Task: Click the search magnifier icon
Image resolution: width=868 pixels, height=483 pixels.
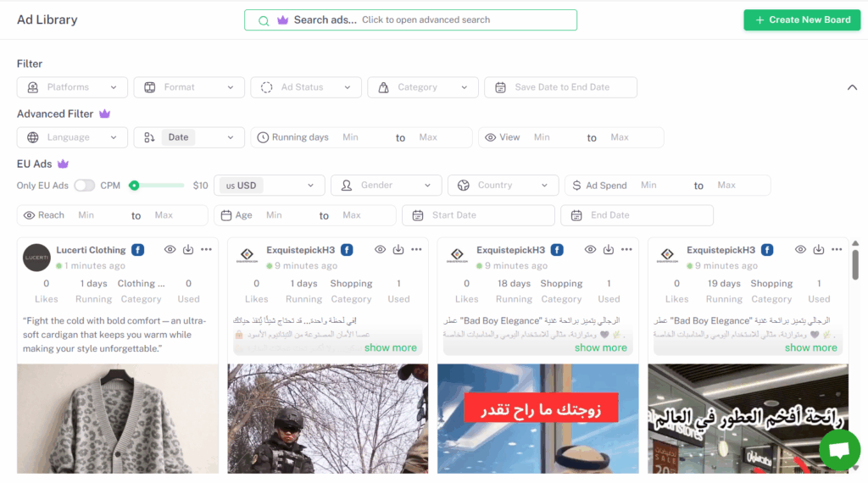Action: click(x=264, y=20)
